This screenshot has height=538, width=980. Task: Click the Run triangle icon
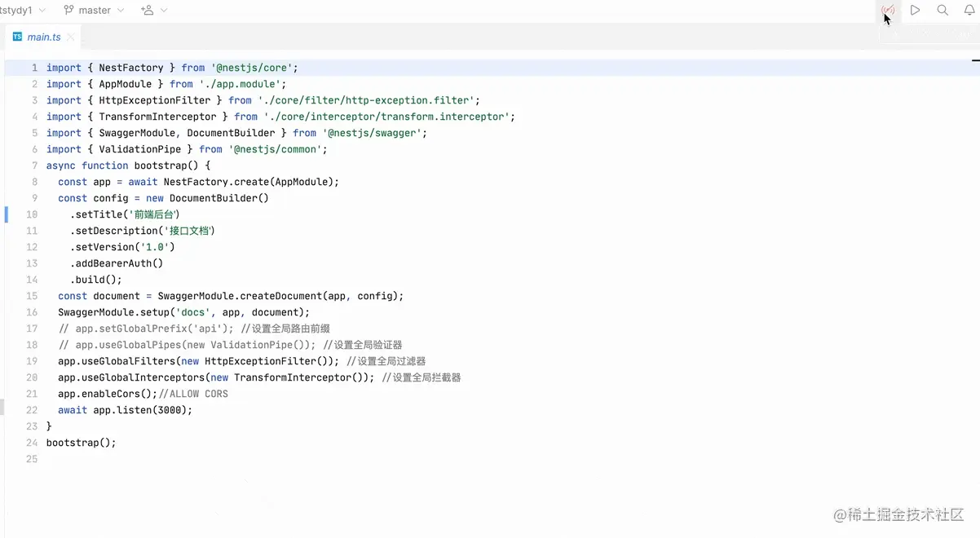(x=916, y=11)
